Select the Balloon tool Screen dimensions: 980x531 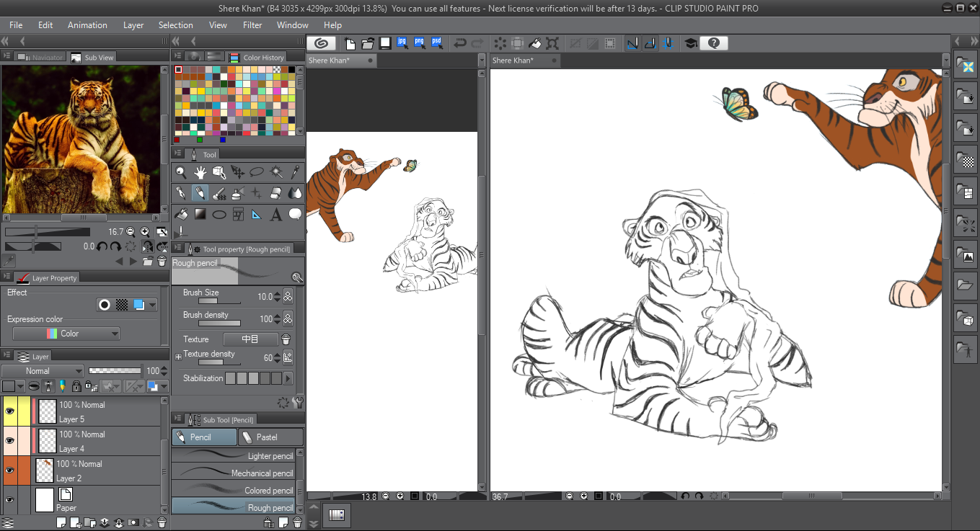(294, 215)
